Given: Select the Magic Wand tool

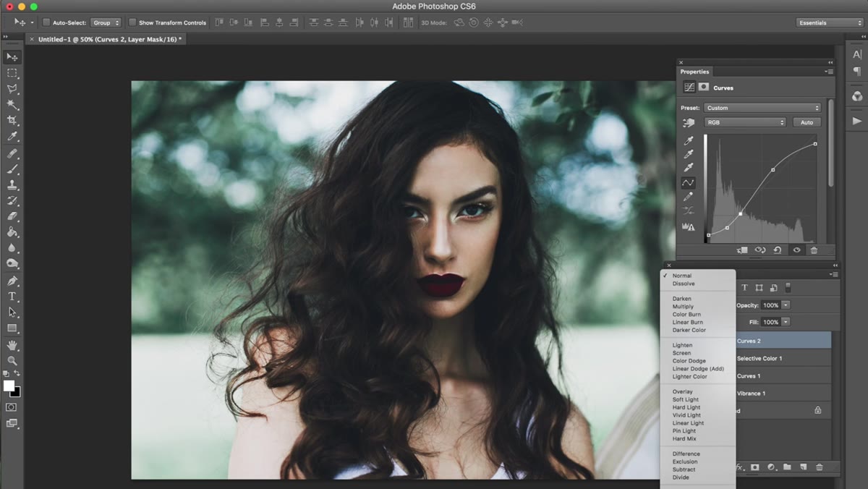Looking at the screenshot, I should tap(12, 105).
